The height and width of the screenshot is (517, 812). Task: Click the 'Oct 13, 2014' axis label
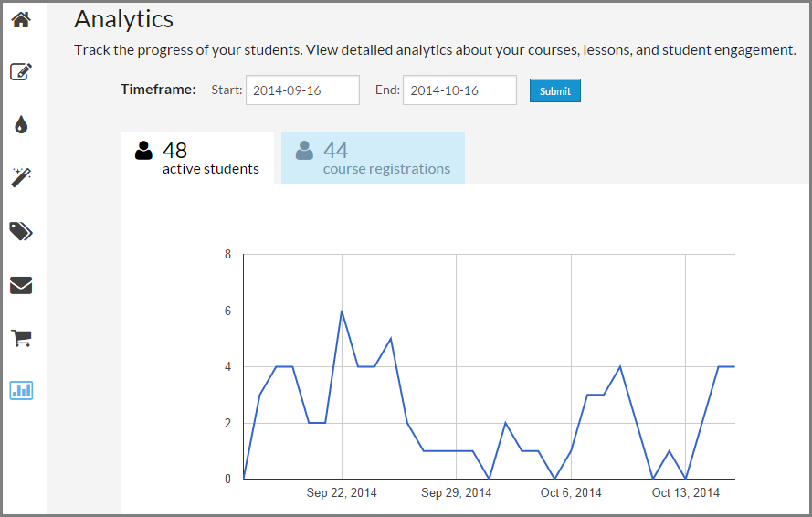pyautogui.click(x=686, y=492)
